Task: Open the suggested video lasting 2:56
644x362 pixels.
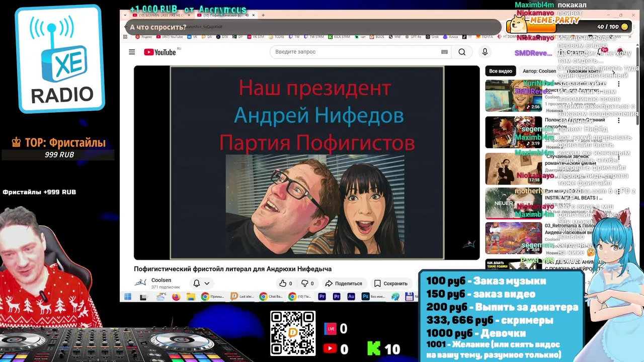Action: 513,95
